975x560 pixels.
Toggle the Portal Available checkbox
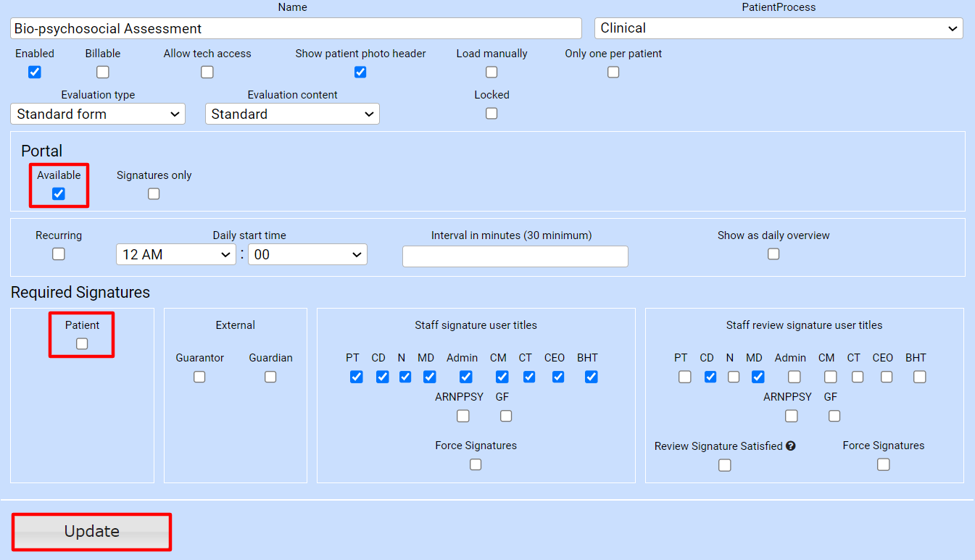[x=59, y=193]
